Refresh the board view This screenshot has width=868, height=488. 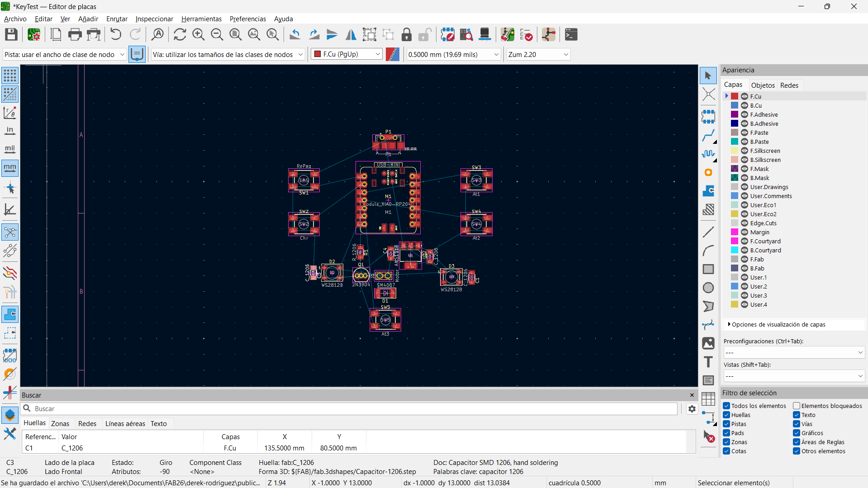(x=180, y=34)
